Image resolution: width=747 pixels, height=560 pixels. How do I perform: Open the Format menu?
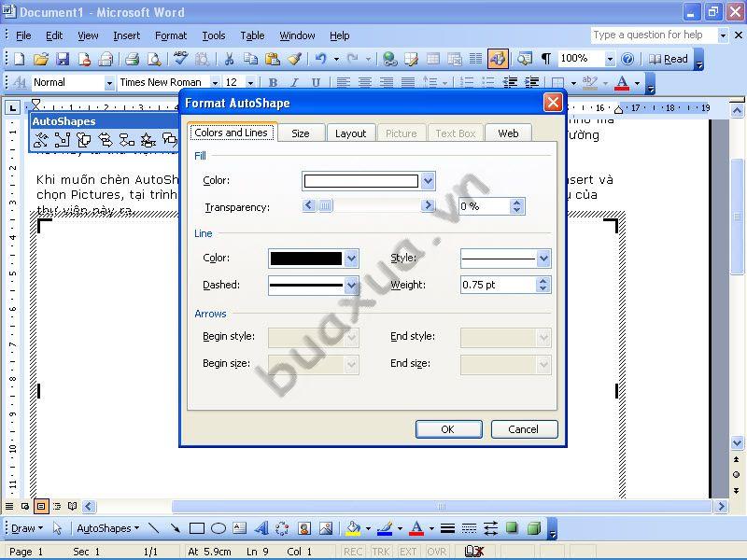[x=171, y=35]
